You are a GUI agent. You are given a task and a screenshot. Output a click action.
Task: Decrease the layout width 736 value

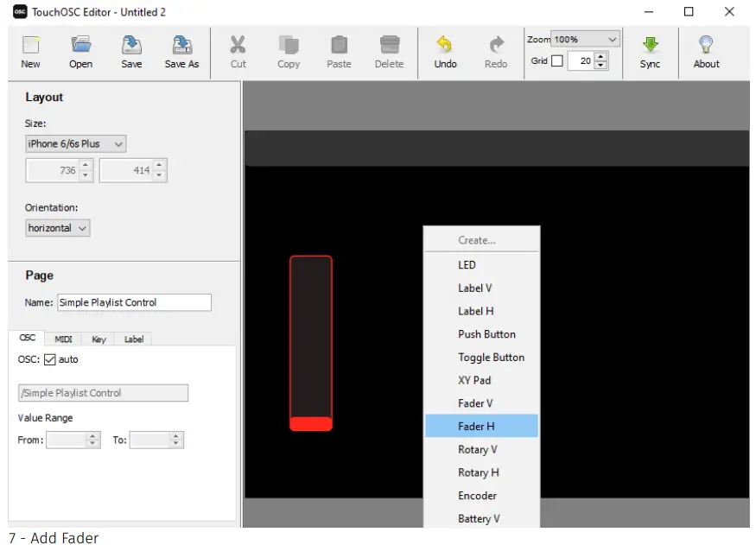click(86, 175)
